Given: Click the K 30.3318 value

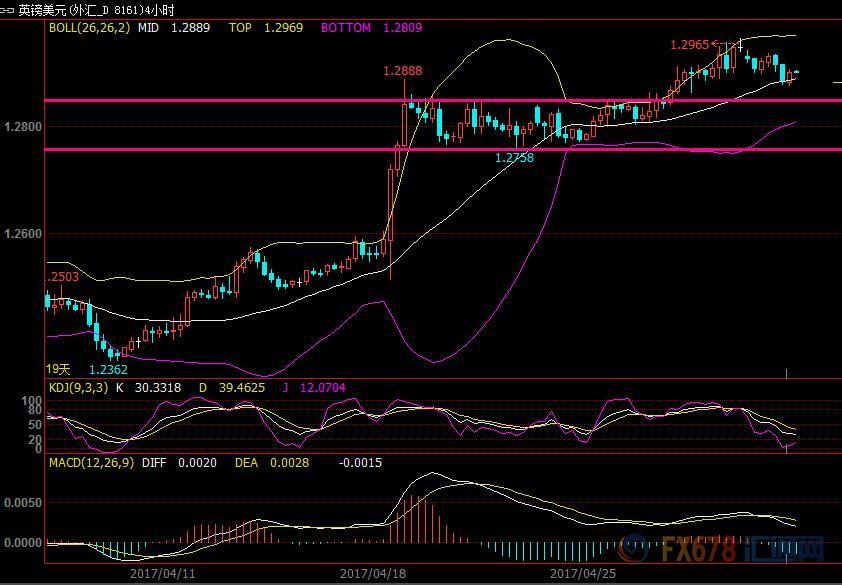Looking at the screenshot, I should coord(149,387).
